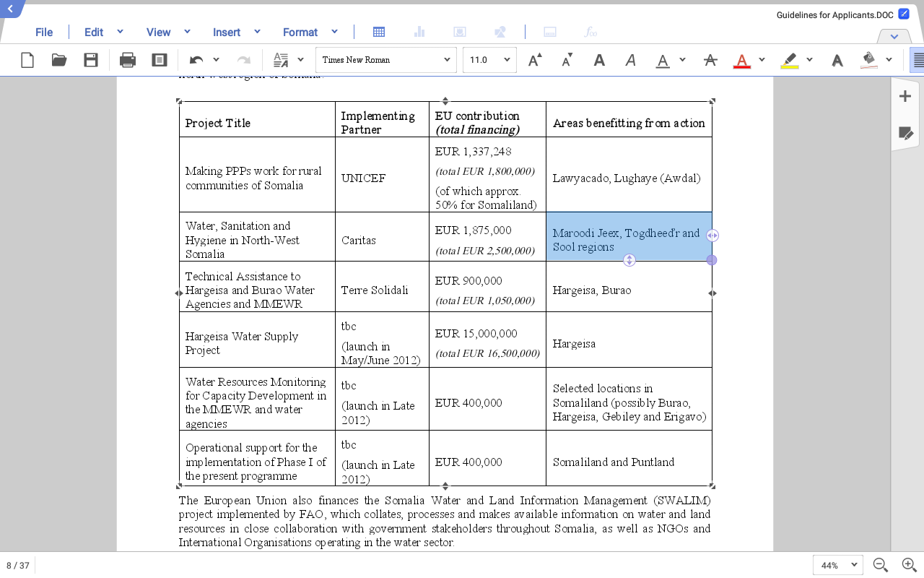
Task: Insert a table from toolbar
Action: click(379, 32)
